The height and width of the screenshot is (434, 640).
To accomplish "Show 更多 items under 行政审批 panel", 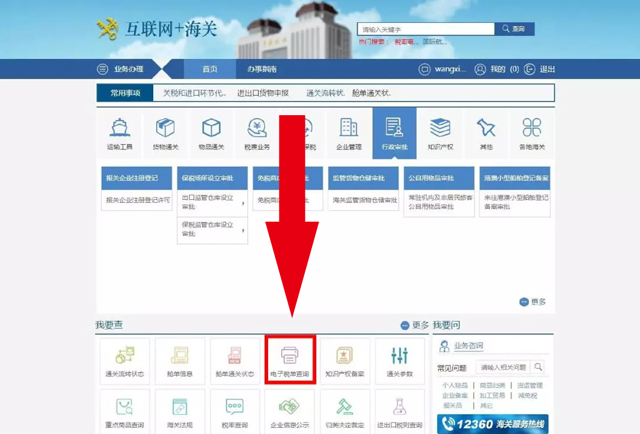I will pyautogui.click(x=533, y=302).
